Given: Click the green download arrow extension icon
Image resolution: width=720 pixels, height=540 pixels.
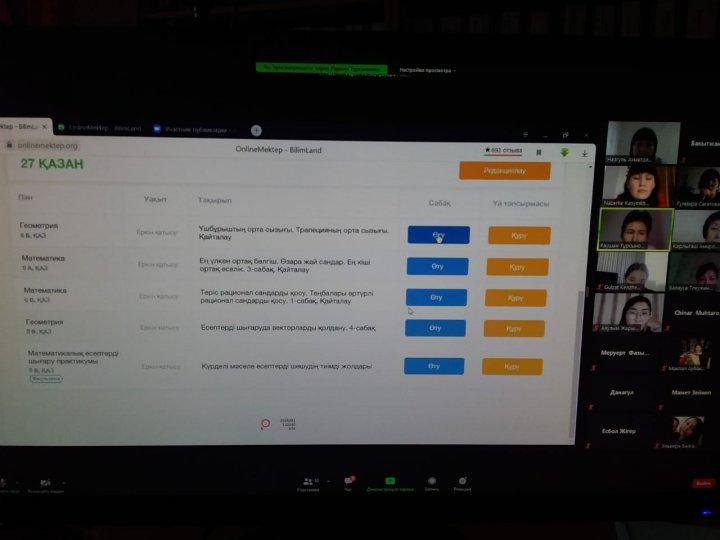Looking at the screenshot, I should [x=564, y=152].
